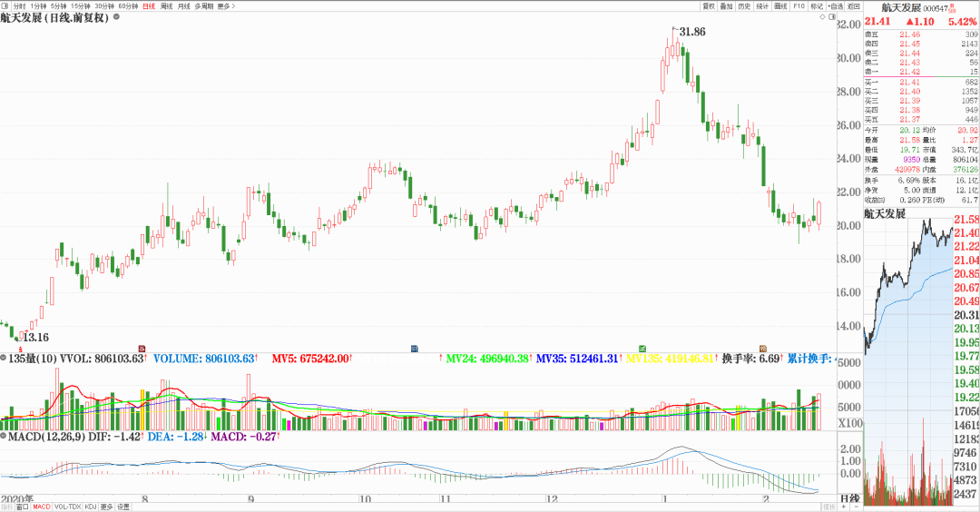Open dropdown beside 航天发展 chart title
This screenshot has width=980, height=512.
pos(116,17)
